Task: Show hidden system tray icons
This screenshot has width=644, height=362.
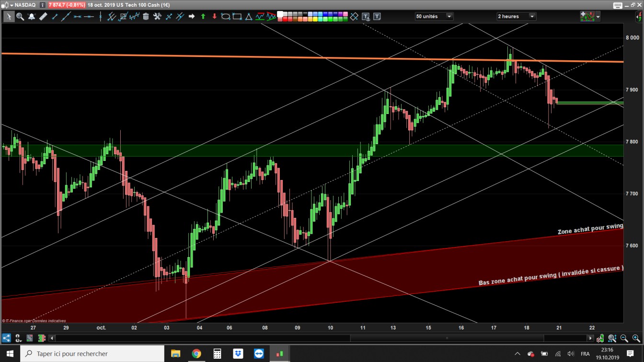Action: [x=517, y=354]
